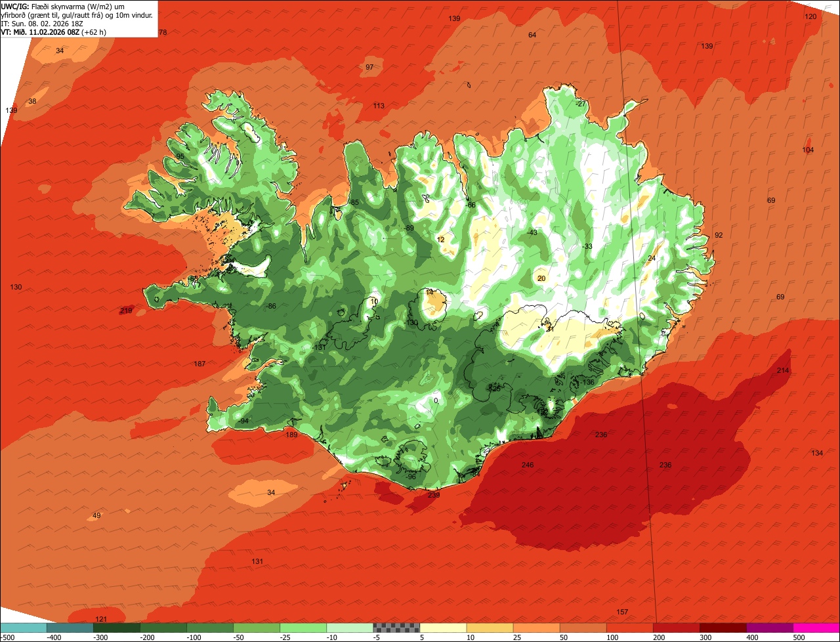Select the dark red 300 to 400 swatch
840x642 pixels.
pos(723,628)
